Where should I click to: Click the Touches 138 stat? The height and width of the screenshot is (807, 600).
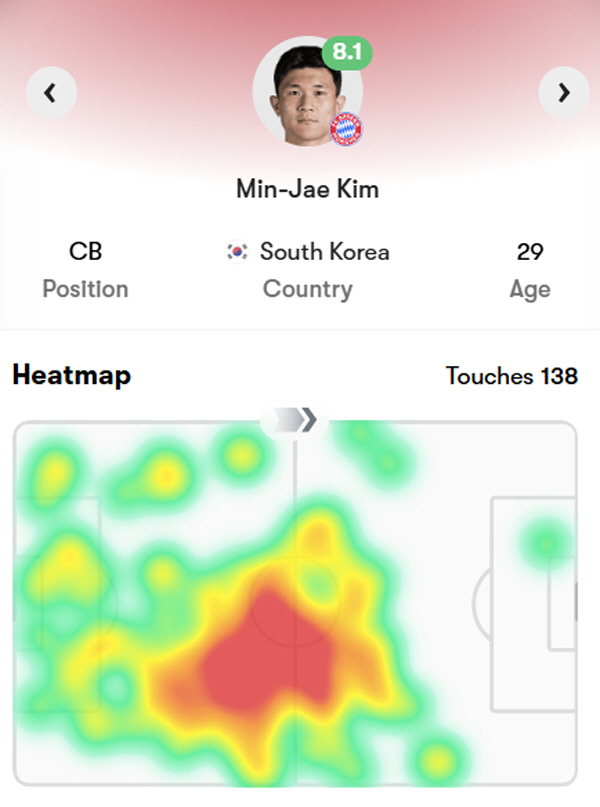511,376
